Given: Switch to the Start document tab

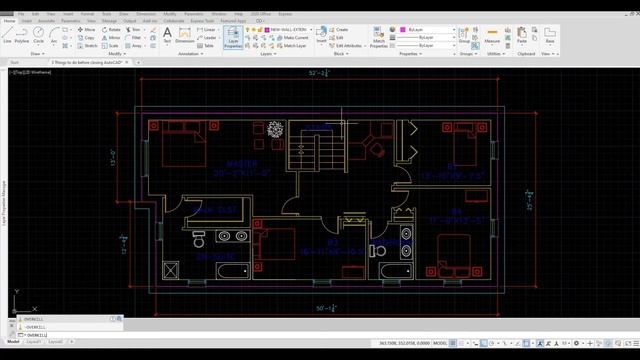Looking at the screenshot, I should (14, 62).
